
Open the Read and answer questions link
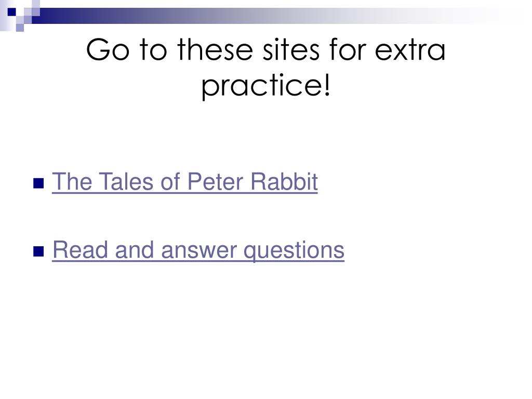click(198, 251)
